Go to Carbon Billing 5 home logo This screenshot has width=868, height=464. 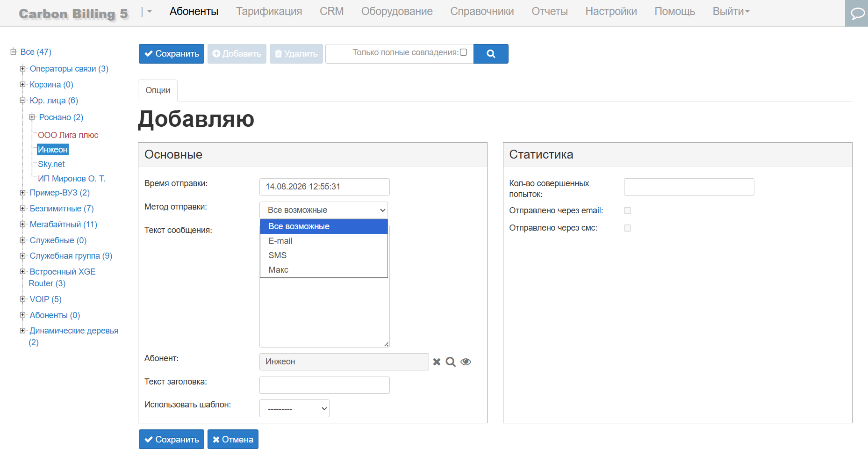73,14
